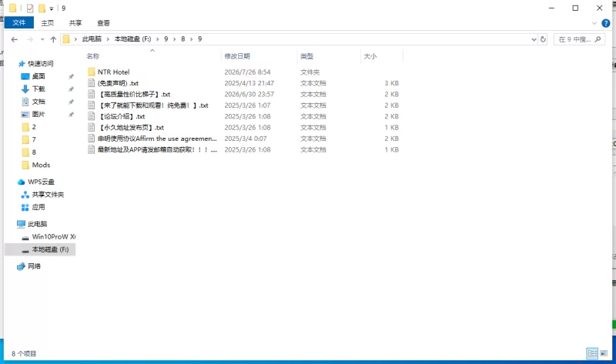Image resolution: width=616 pixels, height=364 pixels.
Task: Sort by 大小 column header
Action: (370, 56)
